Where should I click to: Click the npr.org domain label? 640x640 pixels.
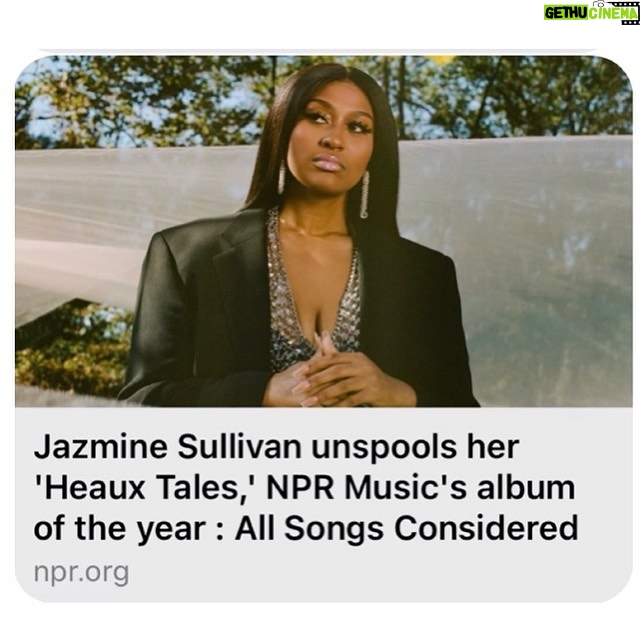(x=81, y=573)
